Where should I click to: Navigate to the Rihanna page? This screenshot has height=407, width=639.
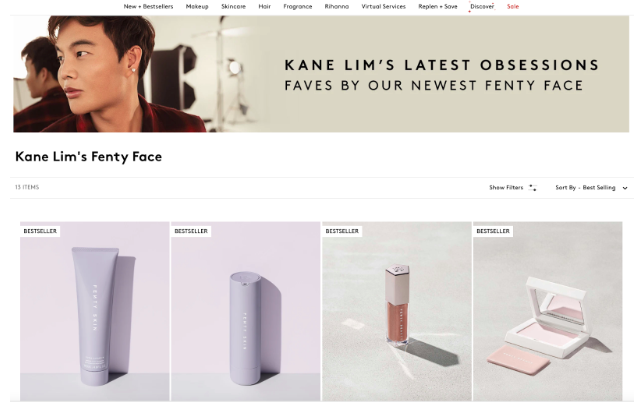pyautogui.click(x=337, y=6)
